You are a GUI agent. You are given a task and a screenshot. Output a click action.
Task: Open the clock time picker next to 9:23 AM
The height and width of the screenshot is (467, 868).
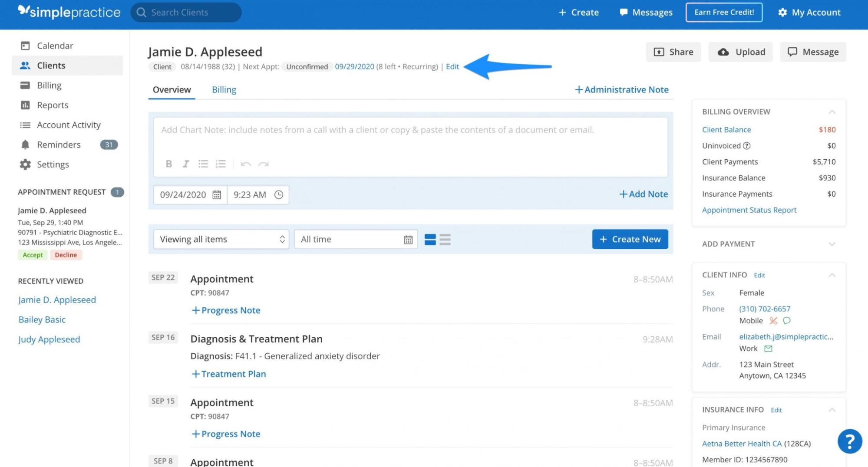click(279, 194)
